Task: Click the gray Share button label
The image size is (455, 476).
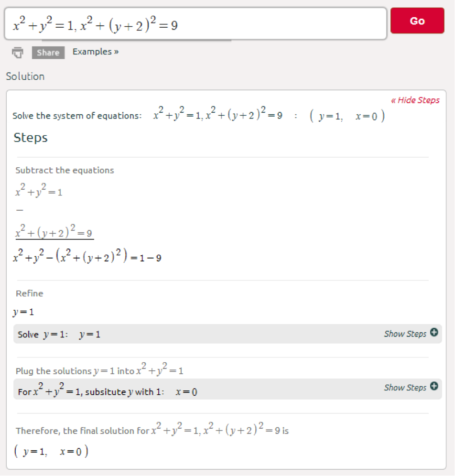Action: tap(48, 53)
